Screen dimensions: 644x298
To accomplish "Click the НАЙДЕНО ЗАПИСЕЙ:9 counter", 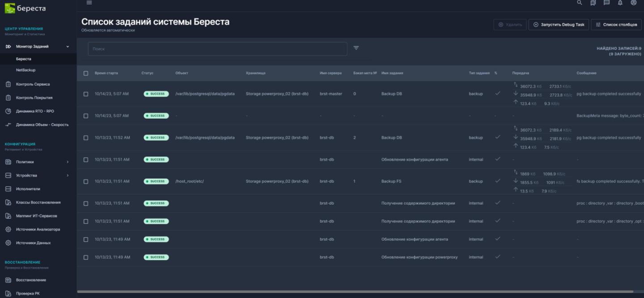I will click(619, 49).
